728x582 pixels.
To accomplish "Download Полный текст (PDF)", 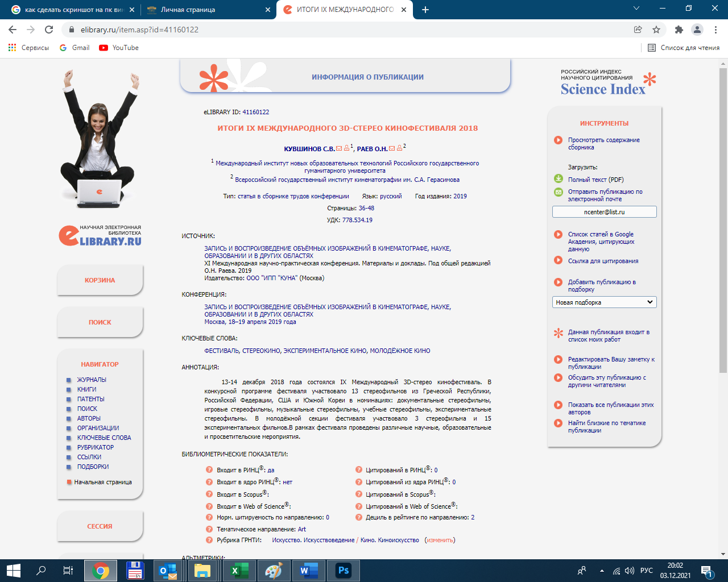I will [595, 180].
